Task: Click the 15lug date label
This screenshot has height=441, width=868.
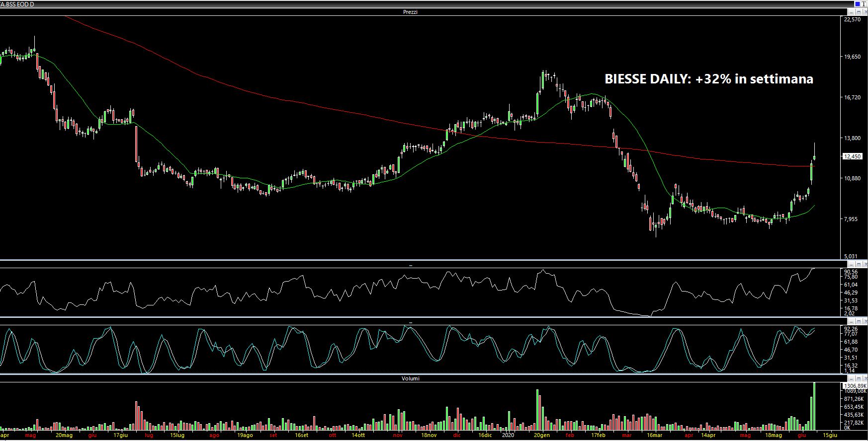Action: (x=177, y=435)
